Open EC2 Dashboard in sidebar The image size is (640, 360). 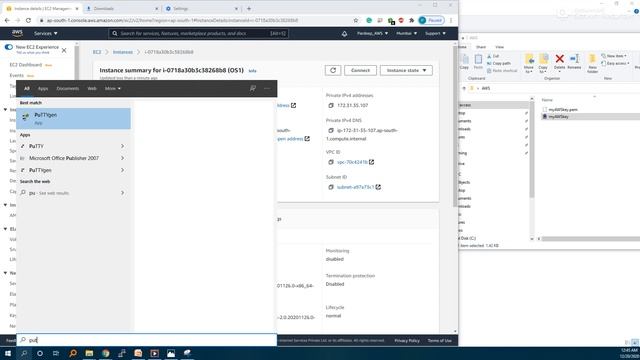click(x=26, y=65)
